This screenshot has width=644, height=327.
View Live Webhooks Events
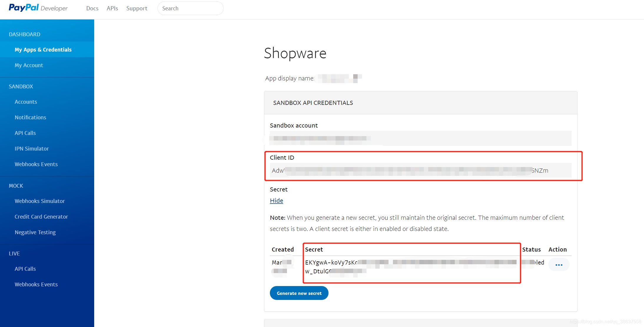click(x=36, y=284)
